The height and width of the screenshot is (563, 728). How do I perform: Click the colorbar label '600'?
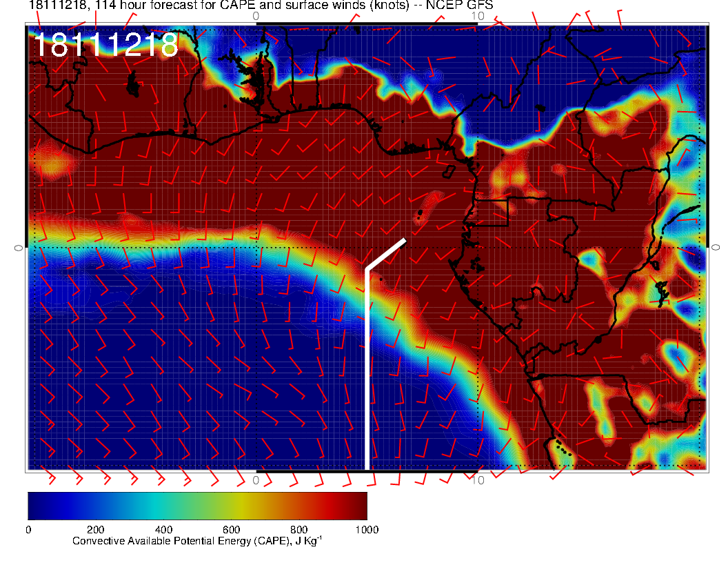point(231,530)
